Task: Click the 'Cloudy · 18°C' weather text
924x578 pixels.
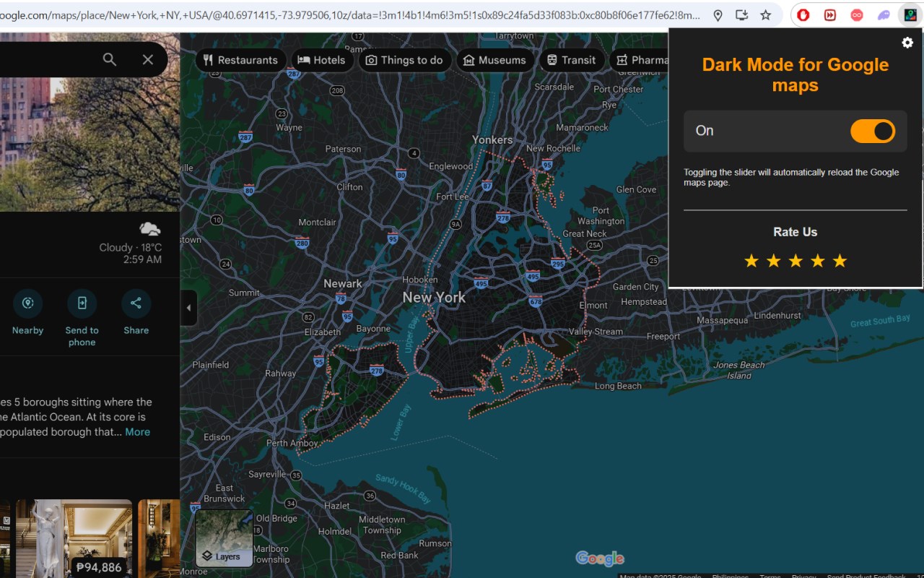Action: 131,248
